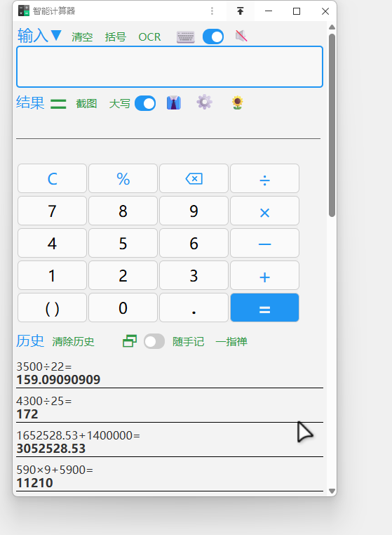Click the shirt-and-tie theme icon
392x535 pixels.
tap(174, 103)
